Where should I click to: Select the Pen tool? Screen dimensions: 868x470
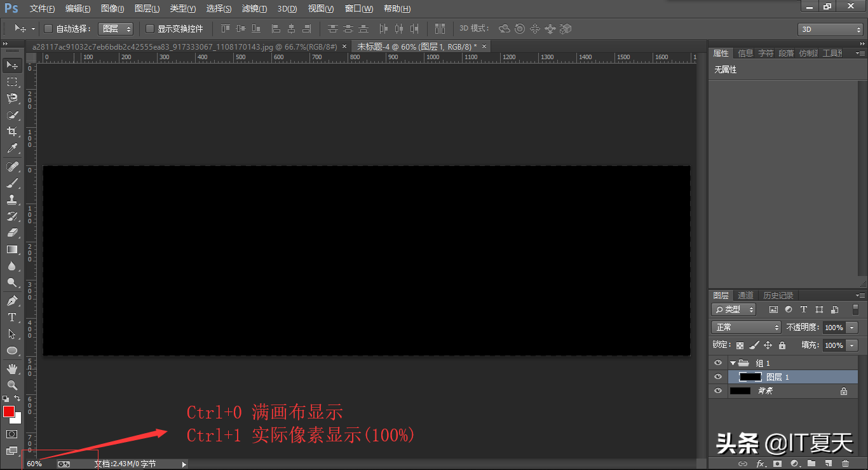point(12,300)
